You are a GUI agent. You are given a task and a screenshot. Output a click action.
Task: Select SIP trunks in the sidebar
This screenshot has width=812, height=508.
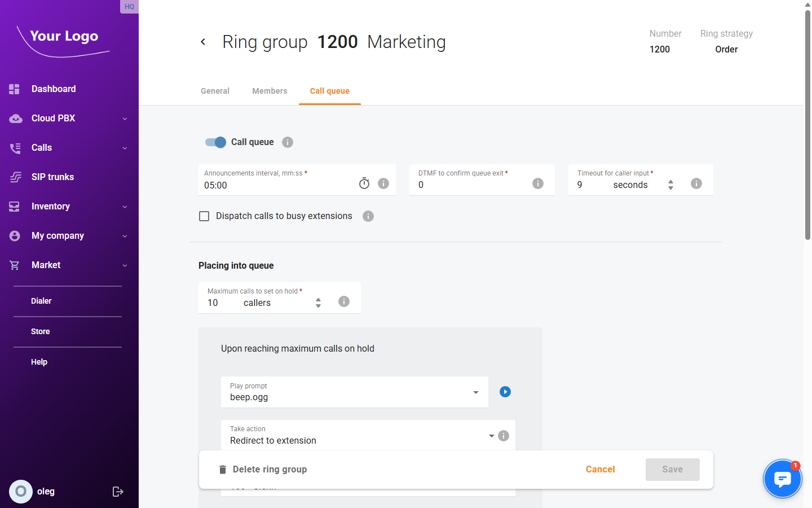pos(52,177)
